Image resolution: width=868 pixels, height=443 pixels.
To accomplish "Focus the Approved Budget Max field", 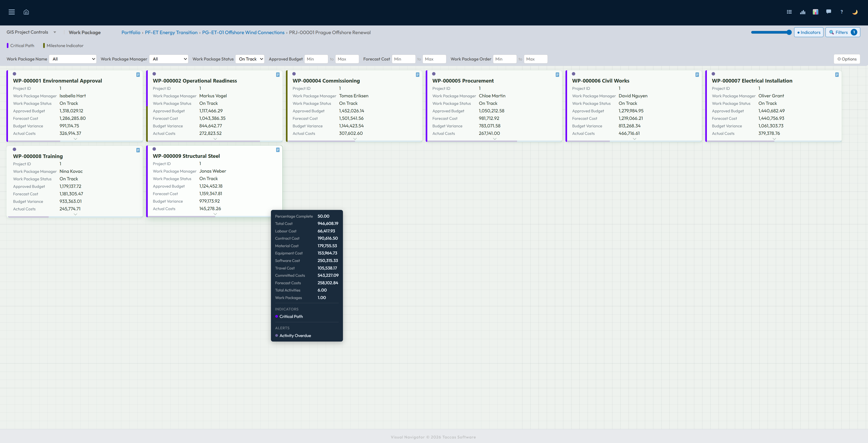I will 347,59.
